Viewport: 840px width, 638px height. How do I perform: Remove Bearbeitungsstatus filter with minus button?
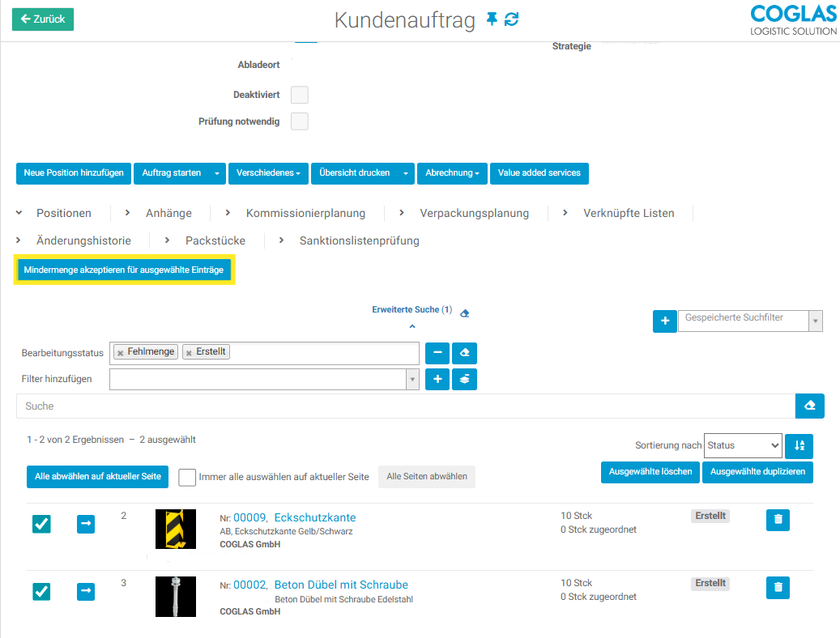[437, 353]
